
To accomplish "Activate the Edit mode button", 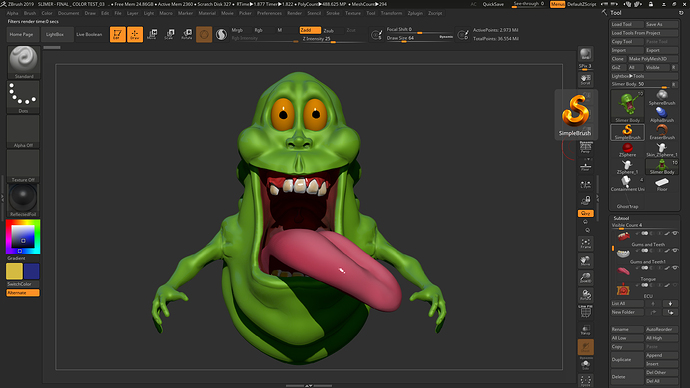I will (117, 34).
